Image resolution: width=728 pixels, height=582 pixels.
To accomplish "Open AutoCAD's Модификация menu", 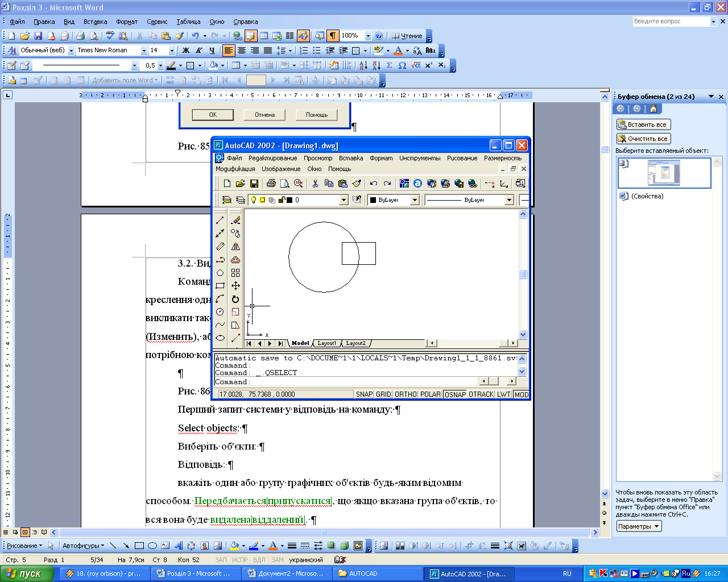I will 235,169.
